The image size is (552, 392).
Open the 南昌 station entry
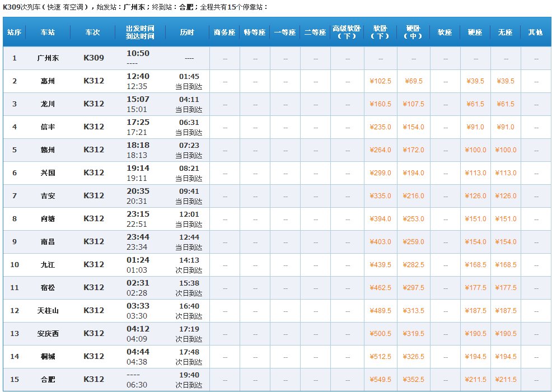coord(48,241)
